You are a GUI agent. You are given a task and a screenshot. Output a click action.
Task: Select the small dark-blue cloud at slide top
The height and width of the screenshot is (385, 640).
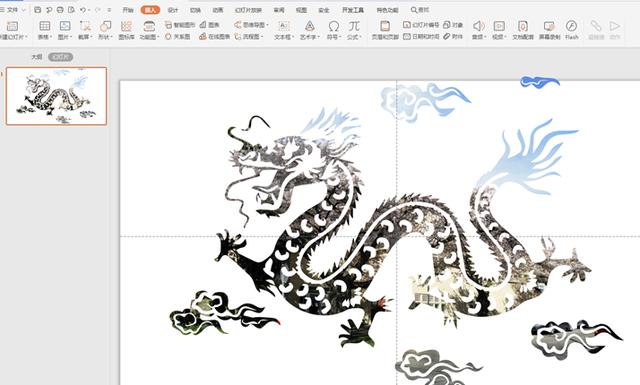tap(540, 82)
